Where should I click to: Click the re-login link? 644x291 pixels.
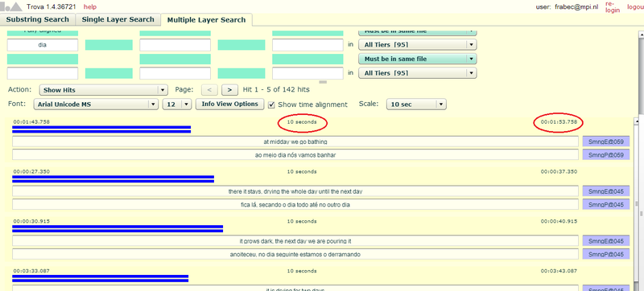(612, 7)
